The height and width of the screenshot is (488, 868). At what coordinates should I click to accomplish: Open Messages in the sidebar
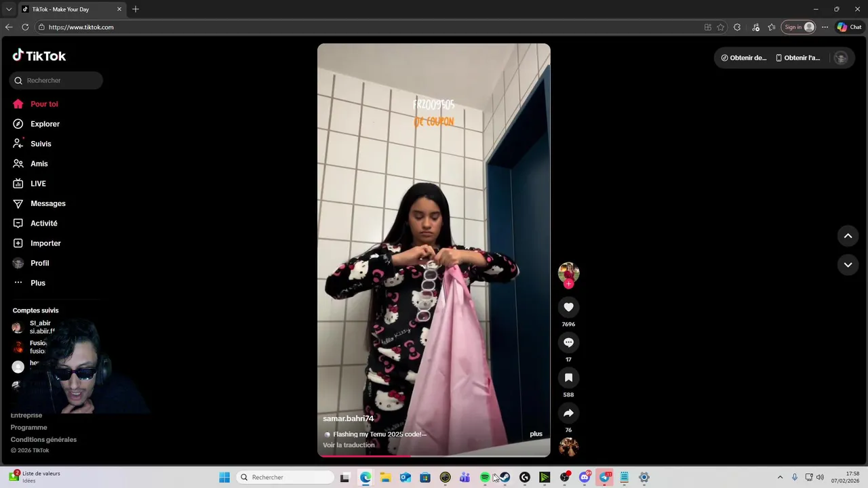pos(39,203)
